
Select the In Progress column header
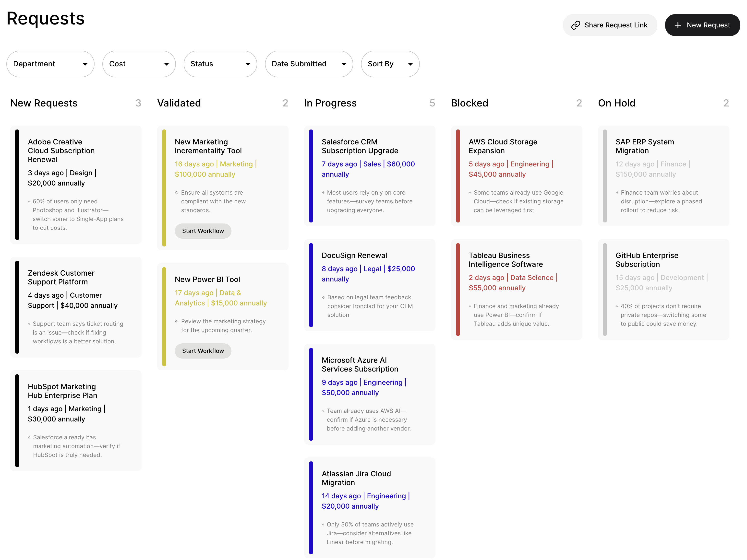330,103
